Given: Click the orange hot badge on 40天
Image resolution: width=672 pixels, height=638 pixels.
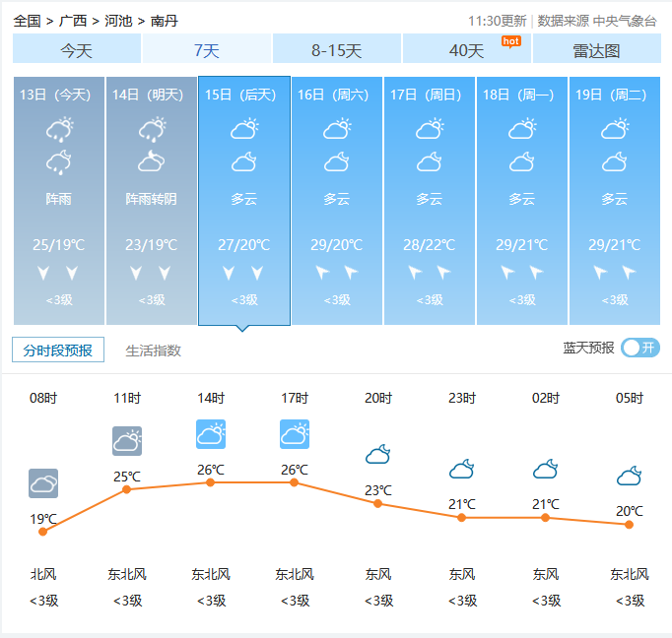Looking at the screenshot, I should (510, 40).
